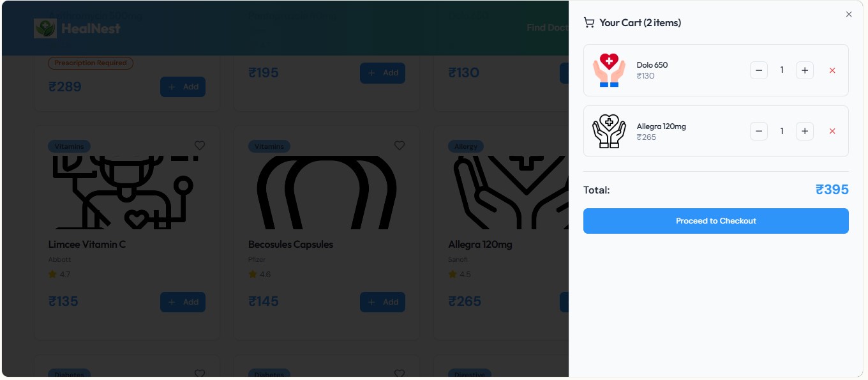Decrease Dolo 650 quantity with the minus button

click(x=759, y=70)
